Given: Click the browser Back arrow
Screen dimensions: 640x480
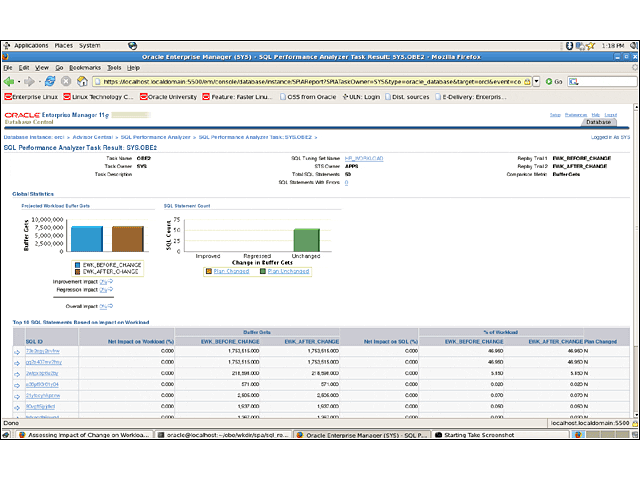Looking at the screenshot, I should (9, 82).
